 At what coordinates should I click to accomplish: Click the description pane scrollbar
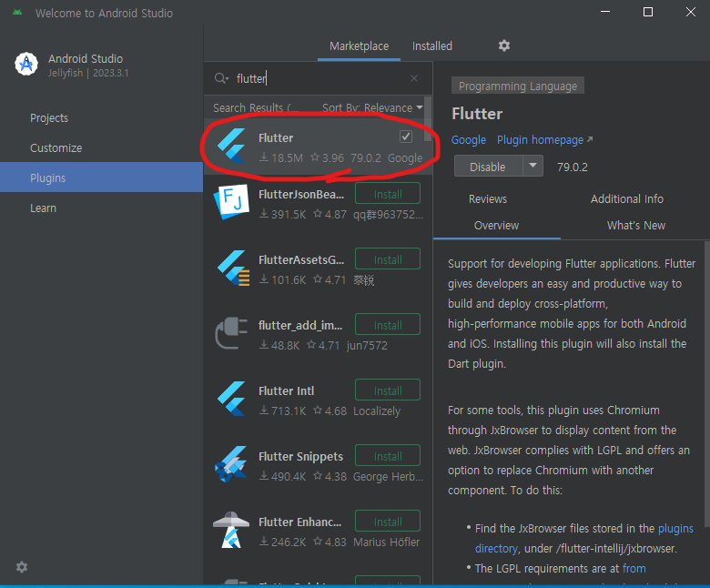(x=707, y=382)
